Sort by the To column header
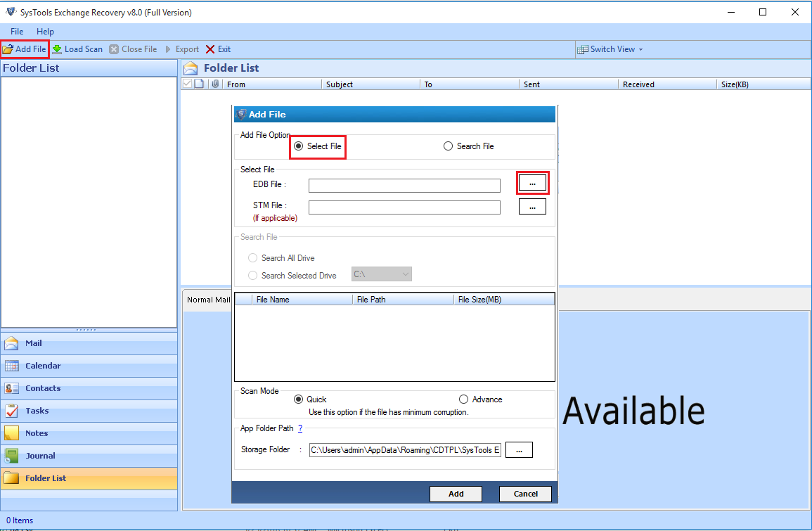This screenshot has height=531, width=812. 470,84
